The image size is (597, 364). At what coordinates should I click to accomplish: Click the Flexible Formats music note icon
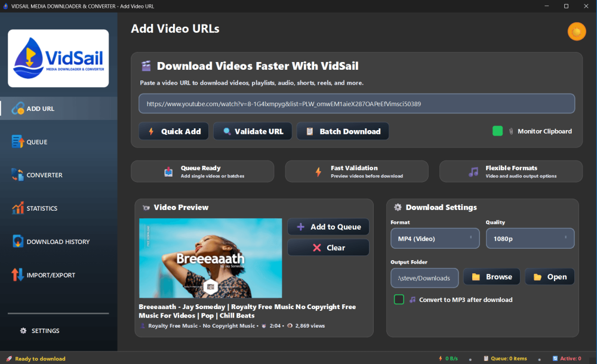473,172
